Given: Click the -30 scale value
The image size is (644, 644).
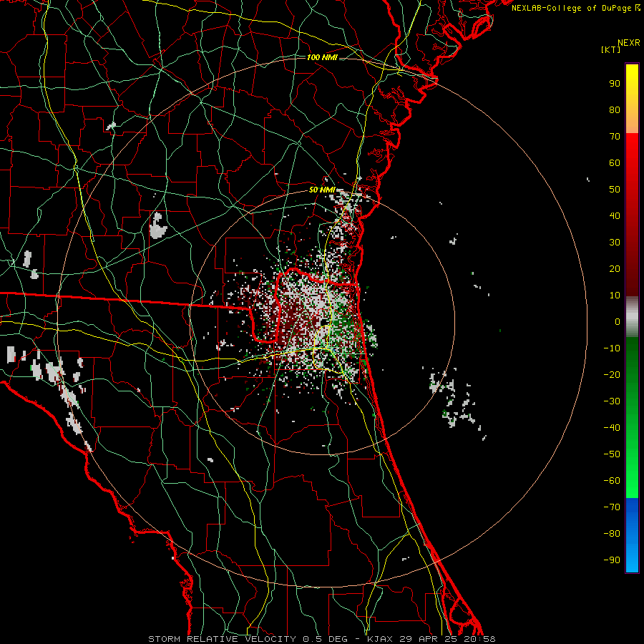Looking at the screenshot, I should click(x=612, y=401).
